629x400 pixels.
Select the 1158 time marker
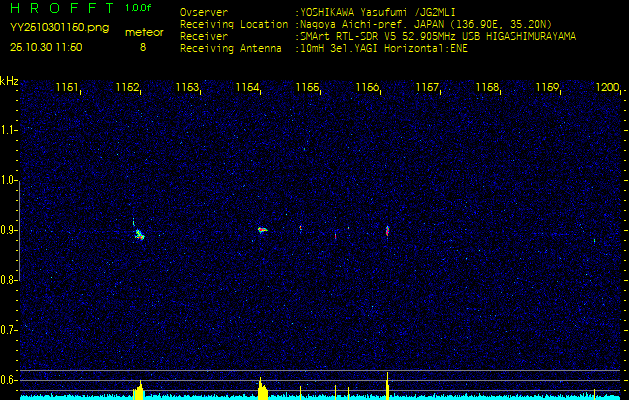click(488, 88)
